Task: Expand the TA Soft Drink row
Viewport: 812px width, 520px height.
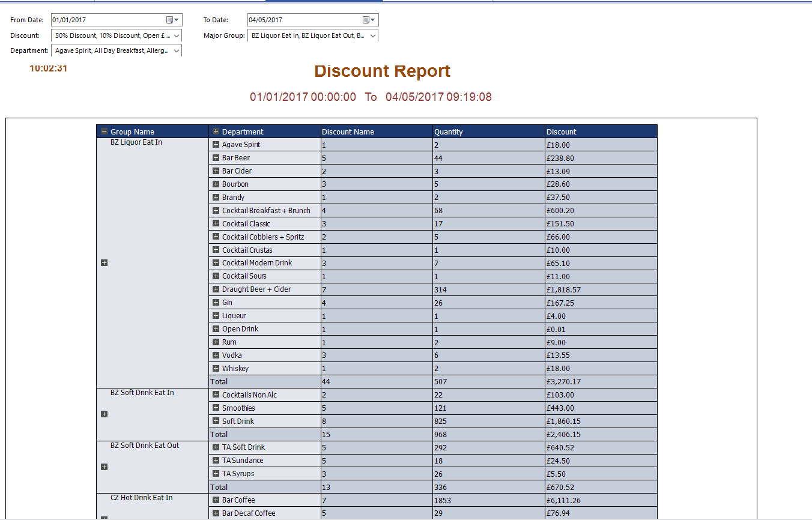Action: [216, 447]
